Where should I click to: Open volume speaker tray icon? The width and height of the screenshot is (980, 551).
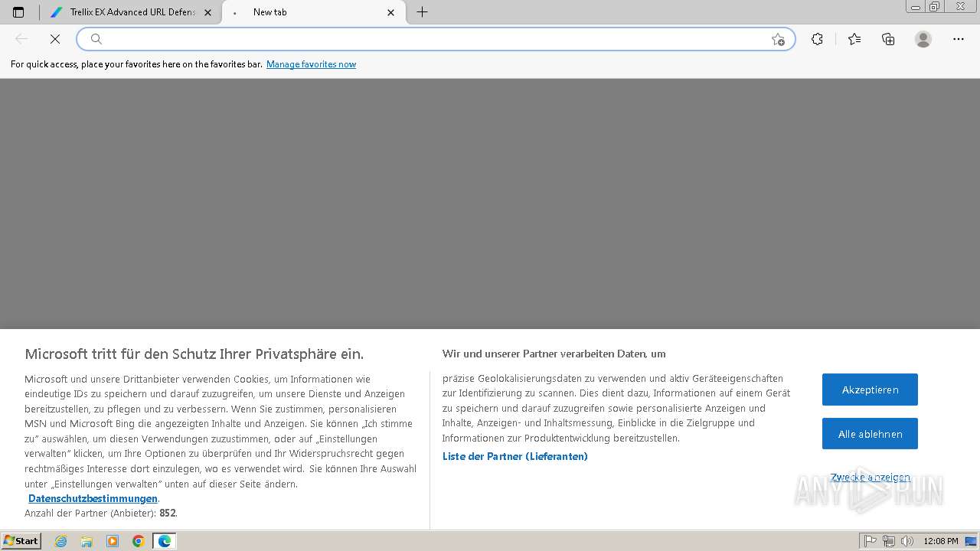coord(907,541)
